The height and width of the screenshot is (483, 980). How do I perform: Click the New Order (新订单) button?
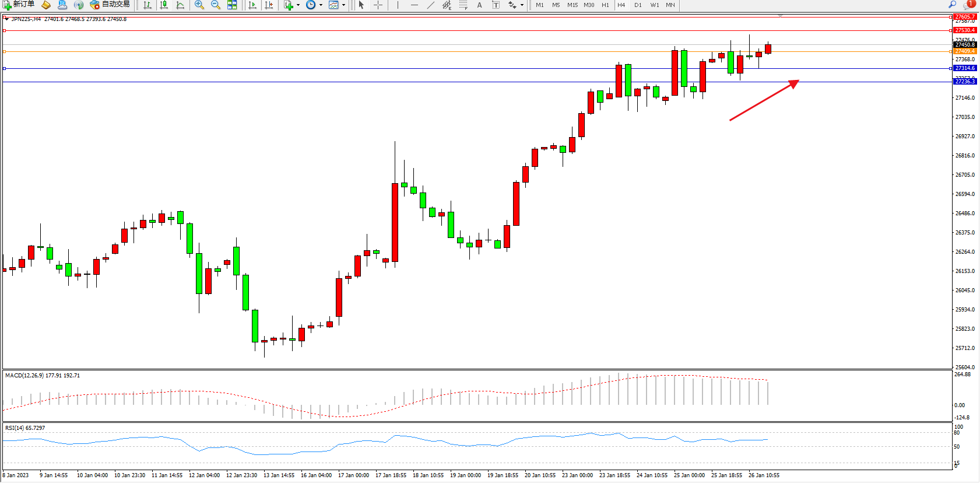pos(19,5)
